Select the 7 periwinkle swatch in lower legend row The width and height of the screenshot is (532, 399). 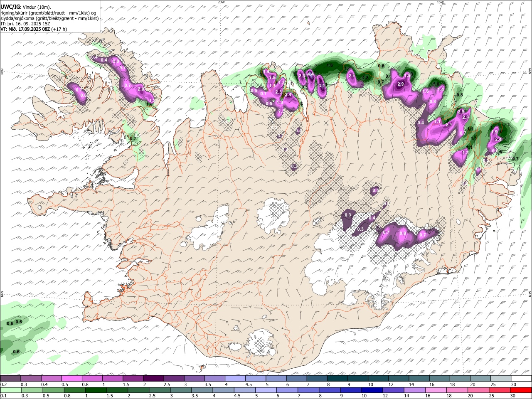point(308,390)
